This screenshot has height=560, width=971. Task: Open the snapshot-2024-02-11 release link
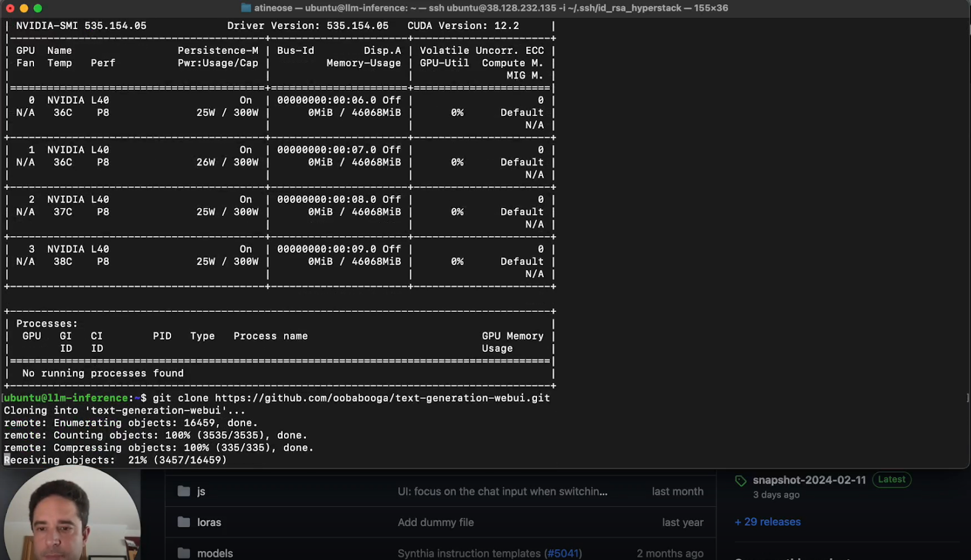809,480
